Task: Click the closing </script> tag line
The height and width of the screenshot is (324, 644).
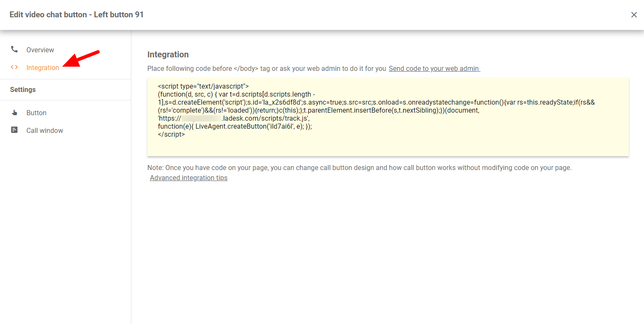Action: pos(171,134)
